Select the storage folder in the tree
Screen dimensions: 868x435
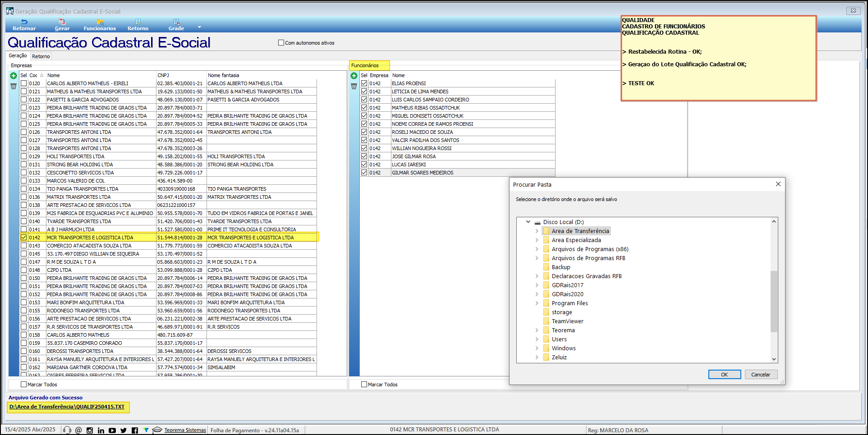[x=562, y=312]
